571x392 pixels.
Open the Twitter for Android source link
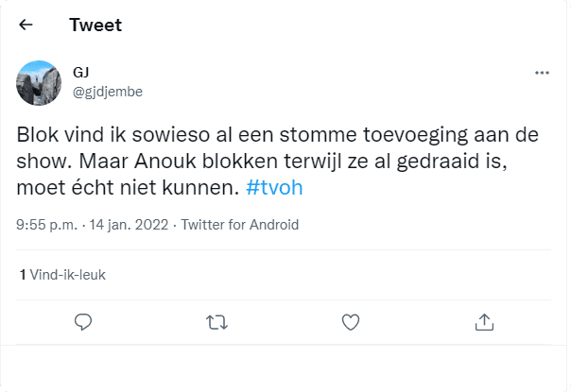(x=239, y=225)
